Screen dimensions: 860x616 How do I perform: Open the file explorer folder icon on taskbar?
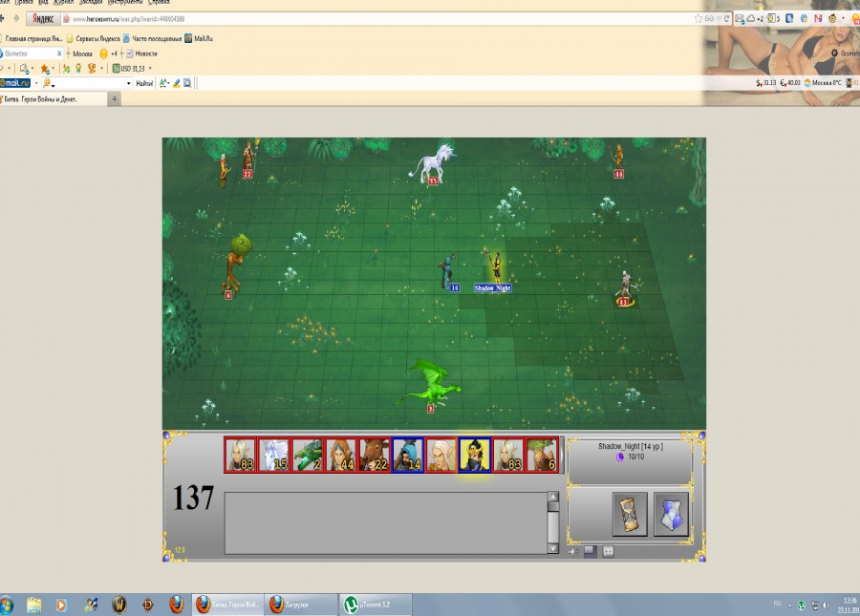pyautogui.click(x=33, y=605)
